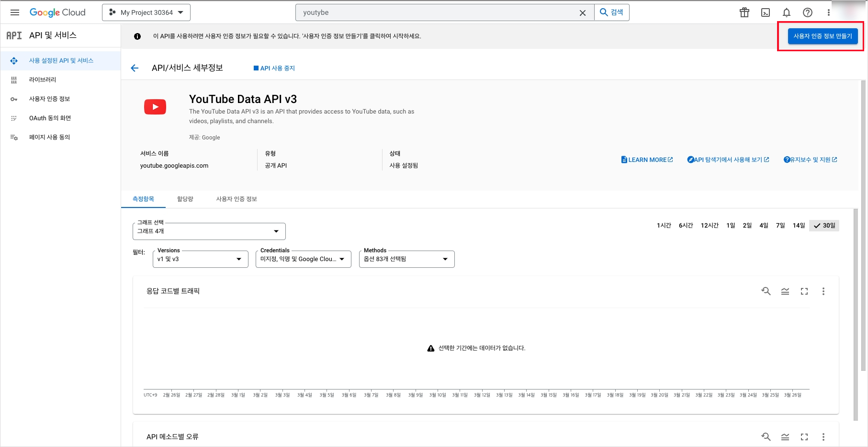Open more options for 응답 코드별 트래픽 chart
The image size is (868, 447).
point(823,291)
